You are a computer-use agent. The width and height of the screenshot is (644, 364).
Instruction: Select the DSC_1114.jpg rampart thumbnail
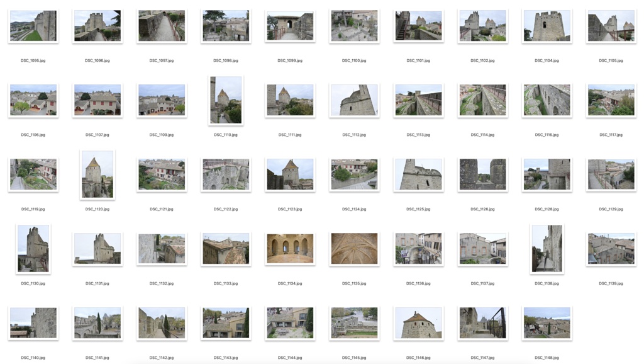pyautogui.click(x=482, y=100)
